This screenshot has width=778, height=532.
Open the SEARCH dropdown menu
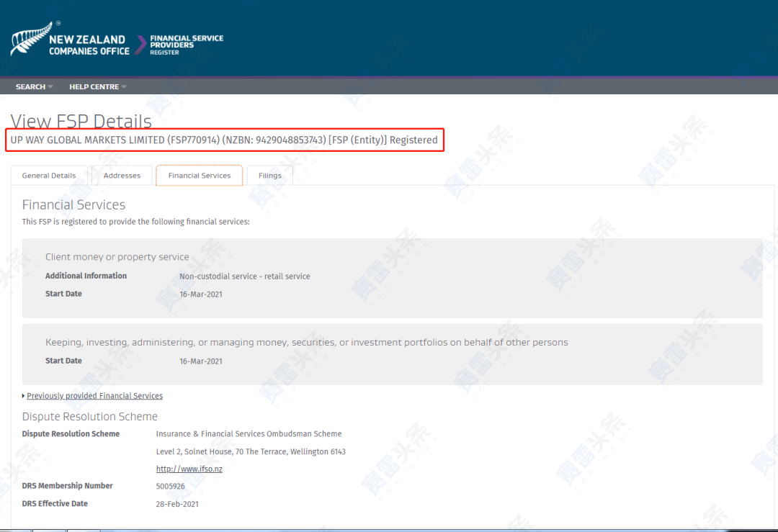(x=34, y=87)
